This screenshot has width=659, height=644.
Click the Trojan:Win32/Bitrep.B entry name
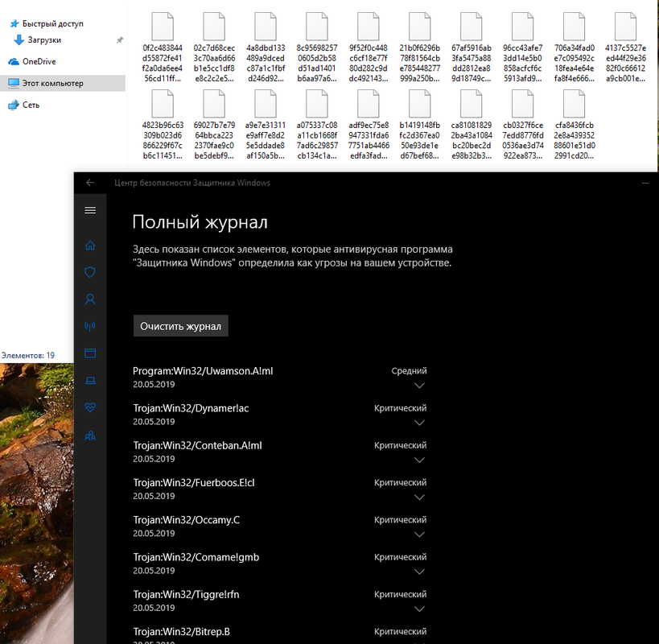coord(182,631)
